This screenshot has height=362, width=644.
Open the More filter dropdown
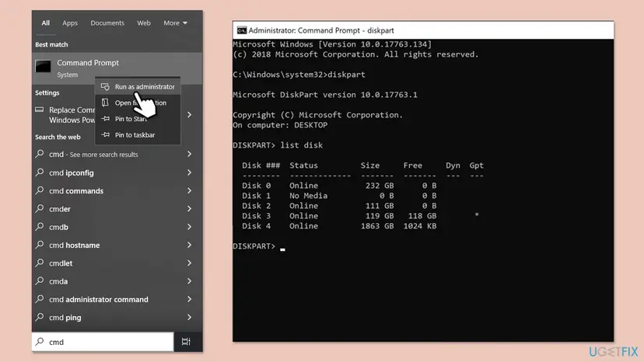[x=175, y=23]
